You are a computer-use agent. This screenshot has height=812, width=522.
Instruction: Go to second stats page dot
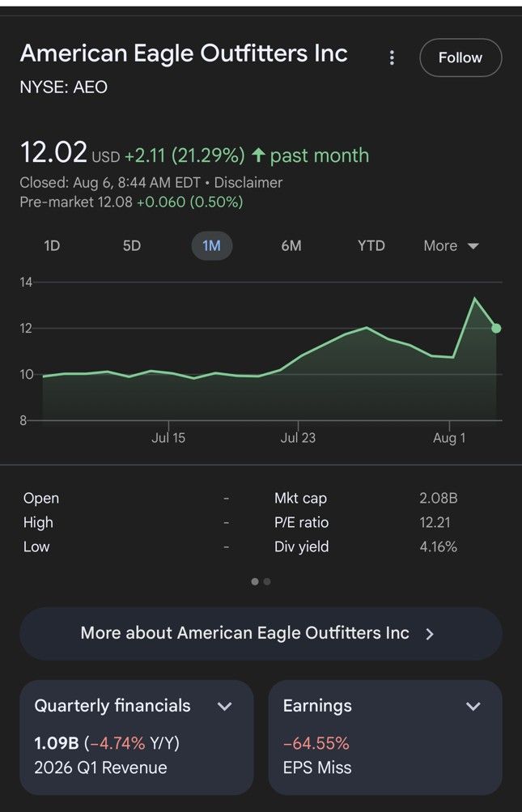(x=267, y=581)
